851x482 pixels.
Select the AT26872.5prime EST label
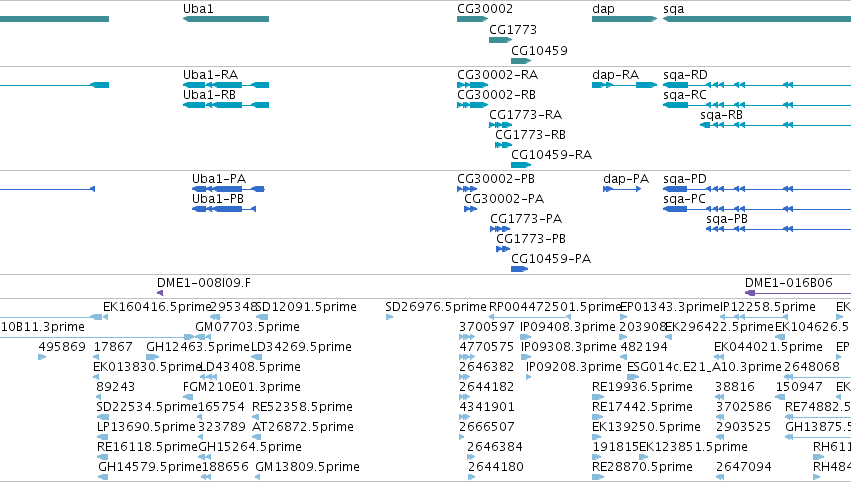[303, 427]
